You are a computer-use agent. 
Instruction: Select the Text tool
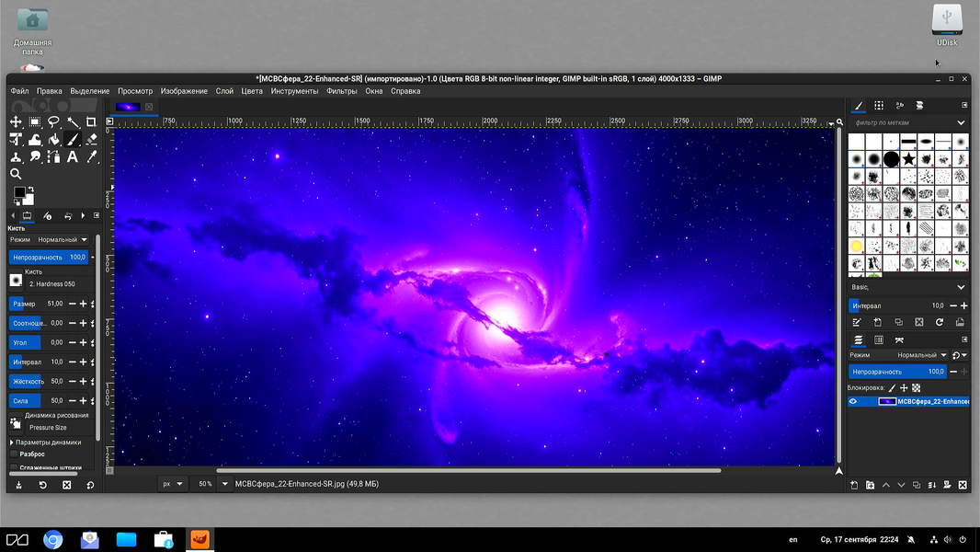(x=73, y=157)
